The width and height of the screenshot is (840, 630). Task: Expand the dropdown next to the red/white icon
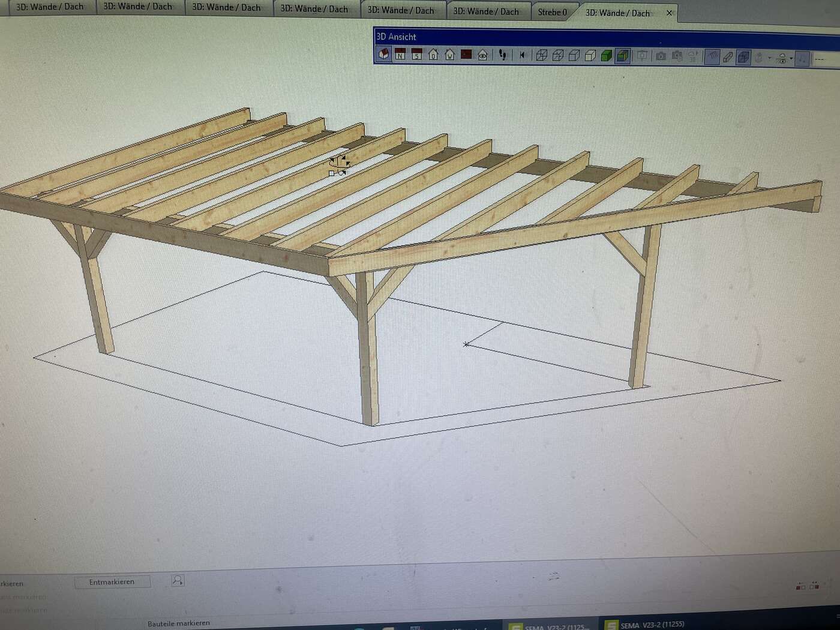click(791, 58)
